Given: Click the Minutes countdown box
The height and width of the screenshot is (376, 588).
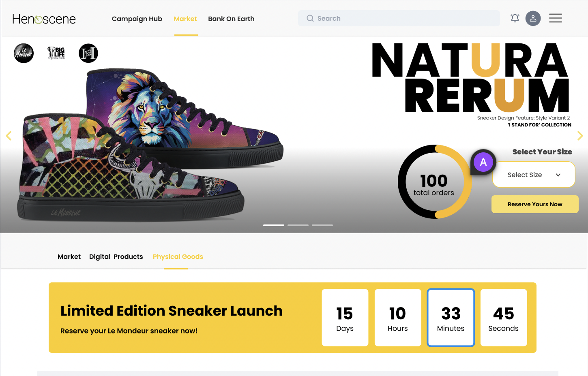Looking at the screenshot, I should tap(451, 318).
